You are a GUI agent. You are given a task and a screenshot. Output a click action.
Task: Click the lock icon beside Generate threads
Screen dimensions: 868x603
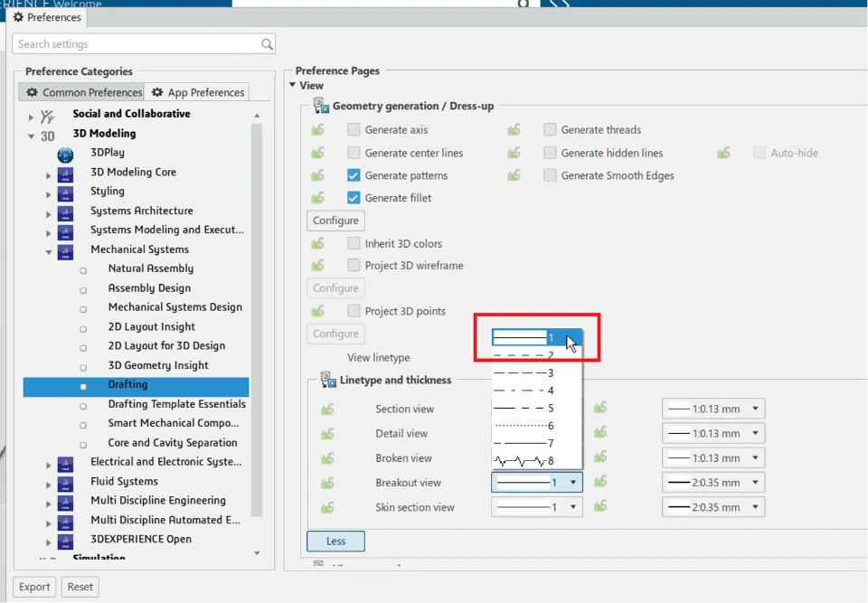pos(514,129)
